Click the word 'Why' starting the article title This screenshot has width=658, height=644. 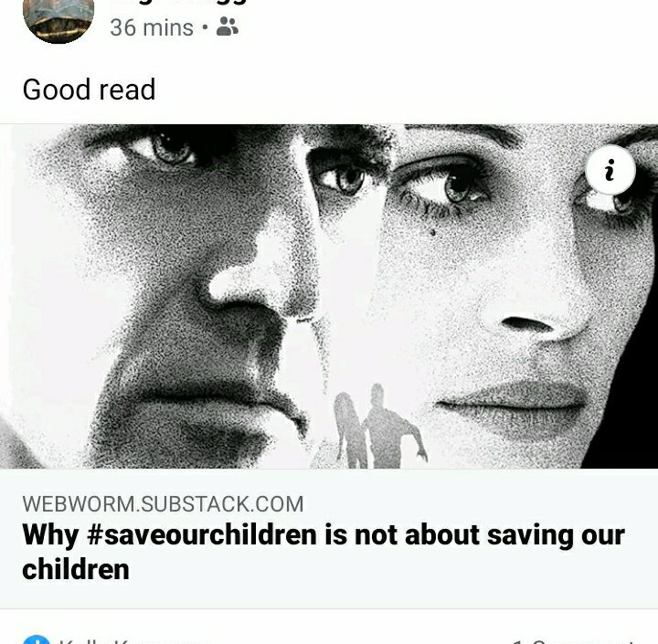[50, 536]
